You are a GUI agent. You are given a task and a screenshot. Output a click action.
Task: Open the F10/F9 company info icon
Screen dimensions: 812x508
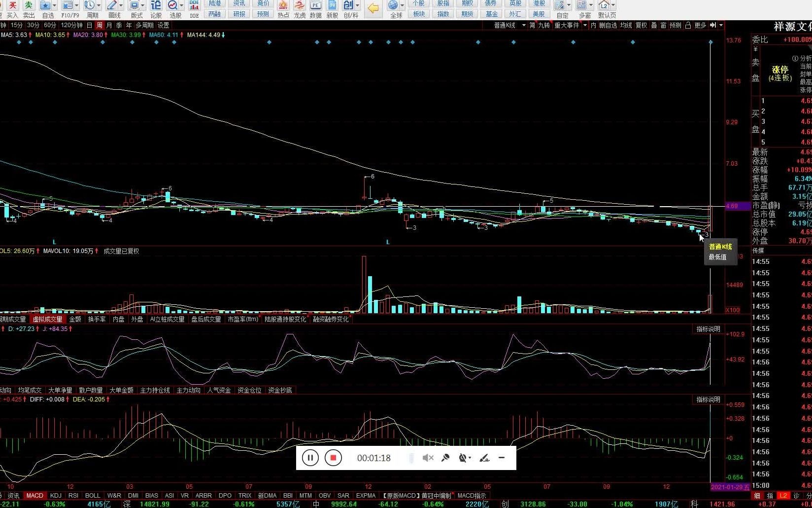(68, 5)
